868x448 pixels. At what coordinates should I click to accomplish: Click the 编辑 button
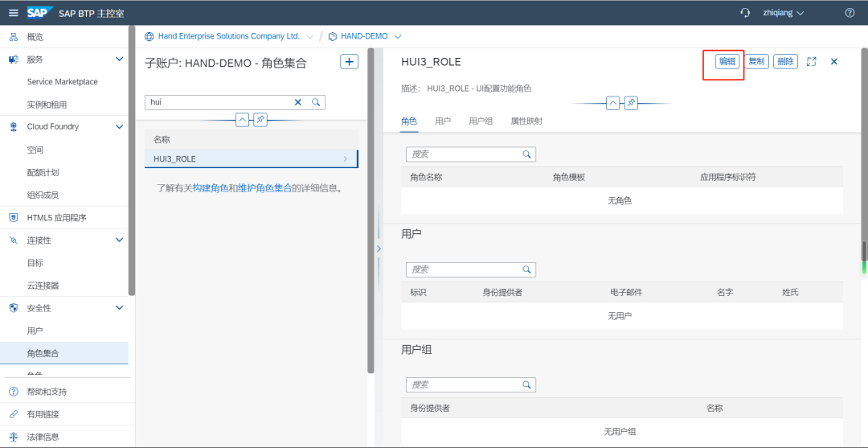(x=727, y=61)
